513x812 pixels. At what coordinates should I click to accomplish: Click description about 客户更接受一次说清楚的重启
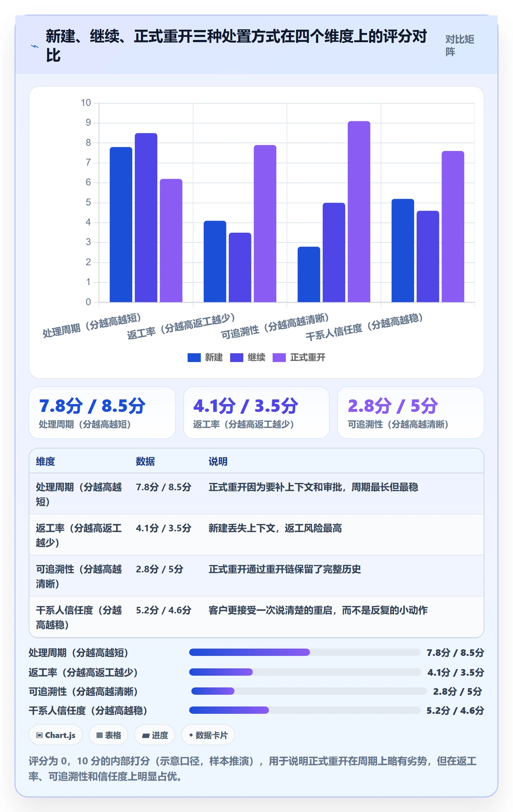[x=318, y=610]
